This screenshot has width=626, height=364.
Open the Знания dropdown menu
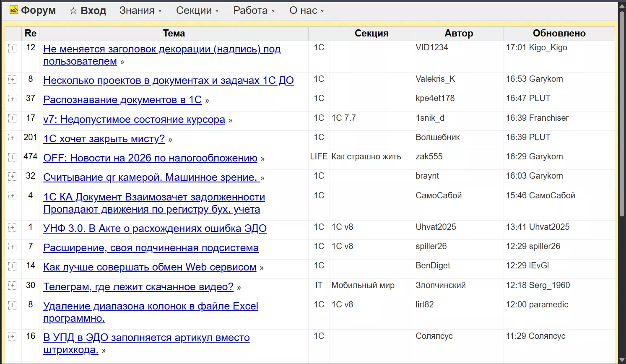coord(140,10)
